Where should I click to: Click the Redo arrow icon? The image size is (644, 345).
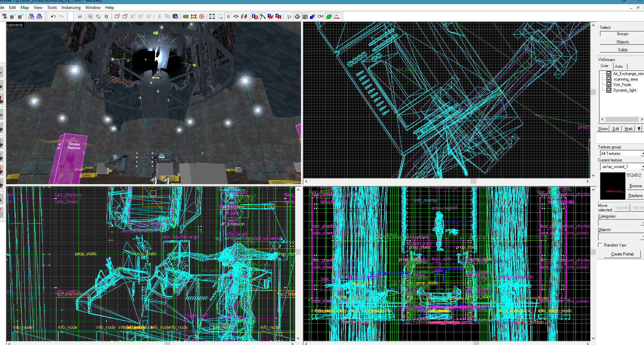(61, 16)
